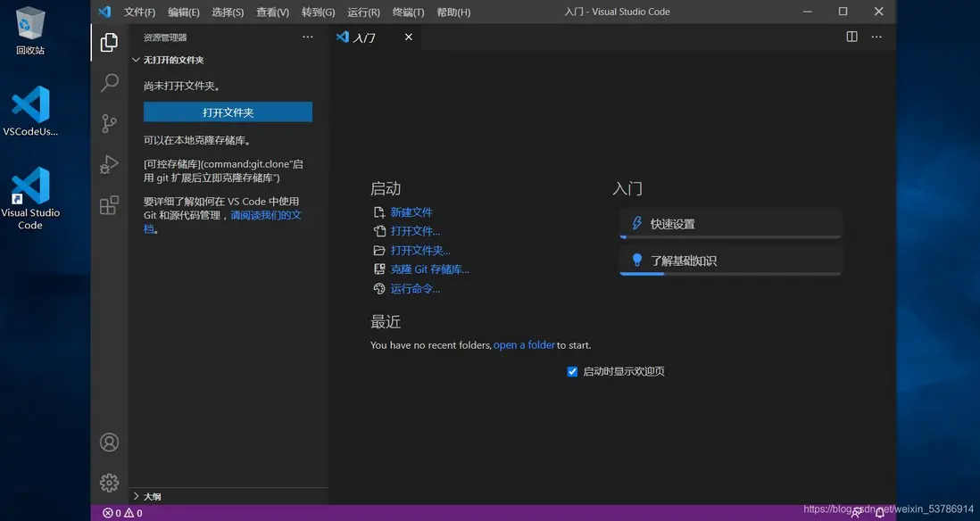Click the blue 打开文件夹 button
This screenshot has width=980, height=521.
(228, 112)
